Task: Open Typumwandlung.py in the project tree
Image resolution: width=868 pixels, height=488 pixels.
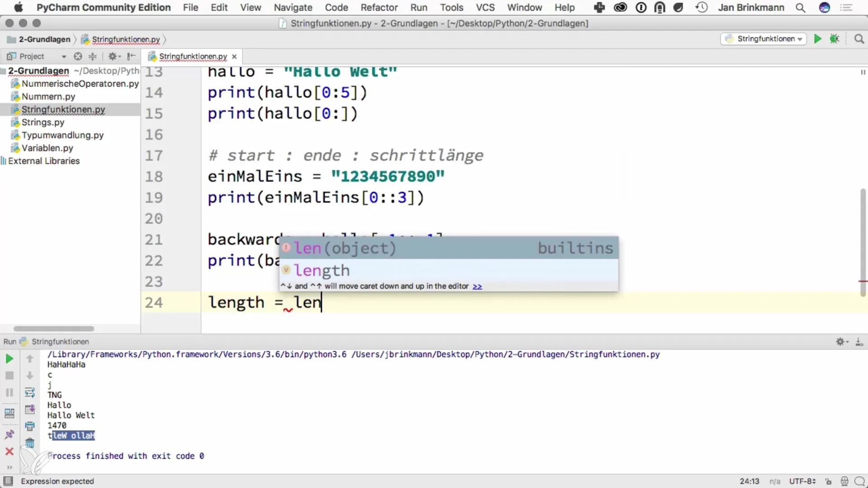Action: click(x=62, y=135)
